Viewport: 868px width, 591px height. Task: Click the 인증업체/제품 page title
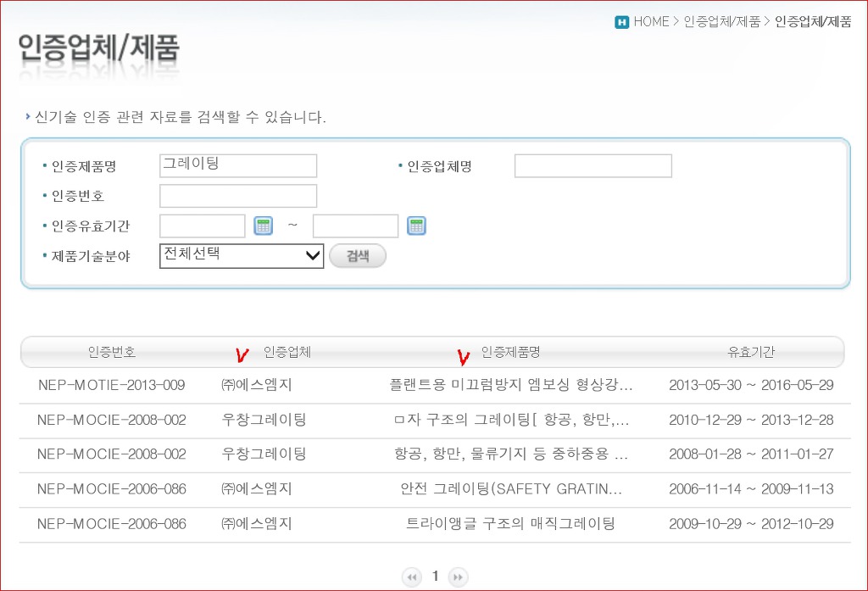click(x=99, y=47)
